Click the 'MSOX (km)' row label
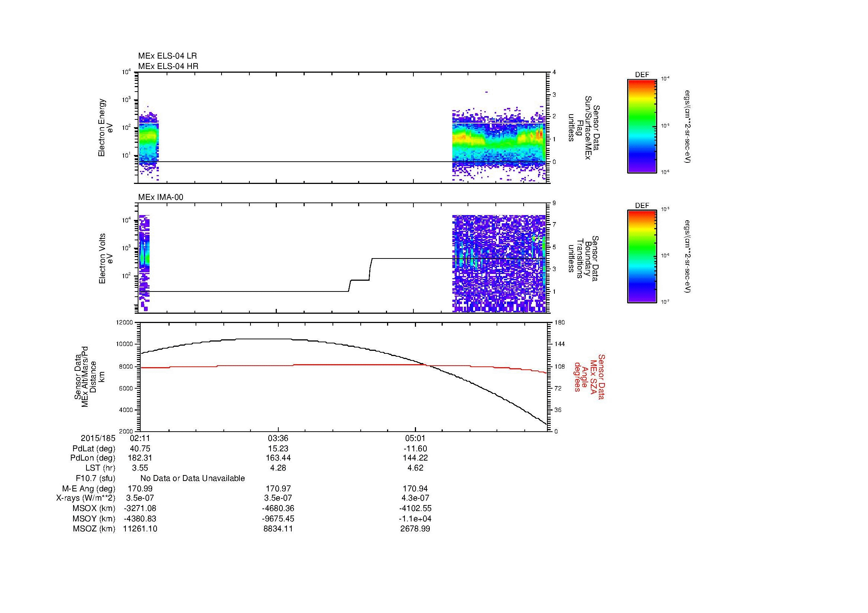The height and width of the screenshot is (613, 868). (x=94, y=509)
